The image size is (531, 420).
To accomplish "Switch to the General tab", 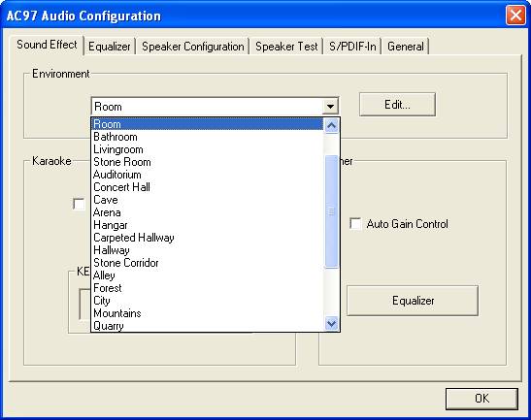I will (x=406, y=47).
